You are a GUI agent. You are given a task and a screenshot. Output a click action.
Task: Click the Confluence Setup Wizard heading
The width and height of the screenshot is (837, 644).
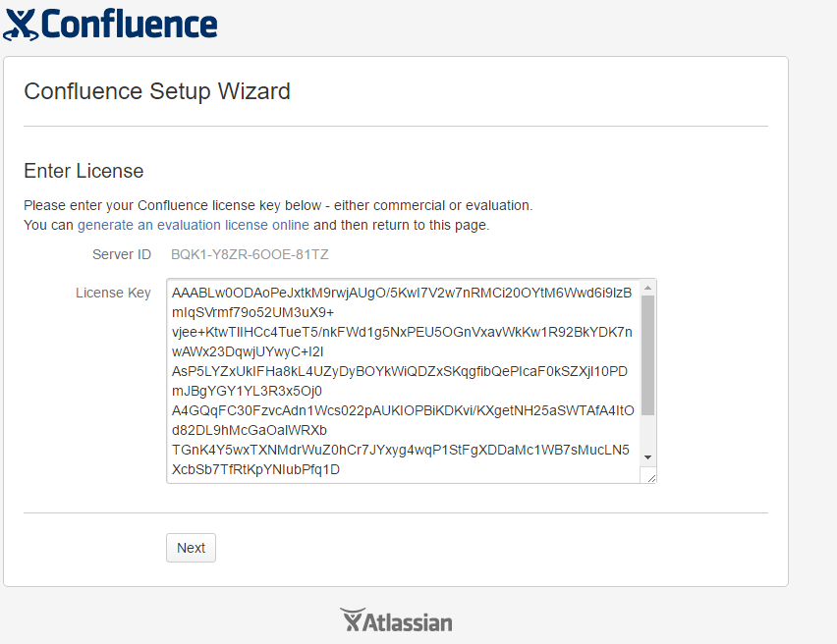157,91
